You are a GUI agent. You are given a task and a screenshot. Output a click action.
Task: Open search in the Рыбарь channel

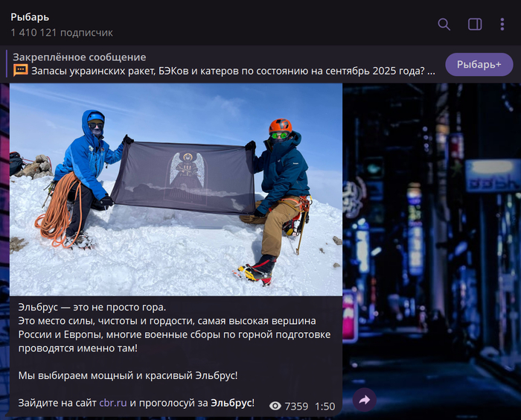click(x=444, y=25)
